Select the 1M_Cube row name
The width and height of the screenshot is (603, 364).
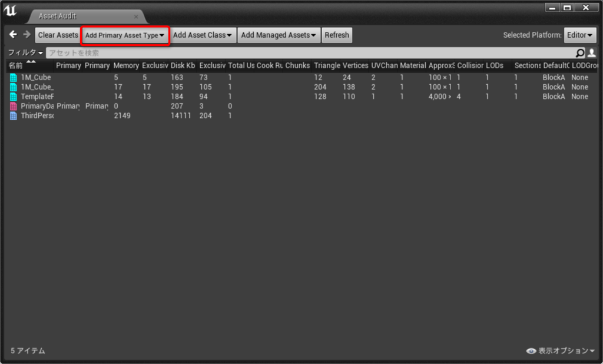pyautogui.click(x=36, y=78)
